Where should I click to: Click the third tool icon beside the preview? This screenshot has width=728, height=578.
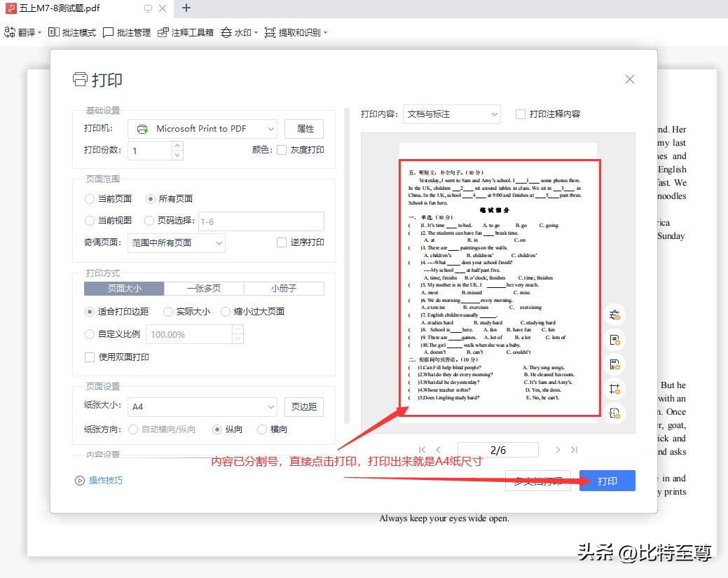pyautogui.click(x=614, y=364)
